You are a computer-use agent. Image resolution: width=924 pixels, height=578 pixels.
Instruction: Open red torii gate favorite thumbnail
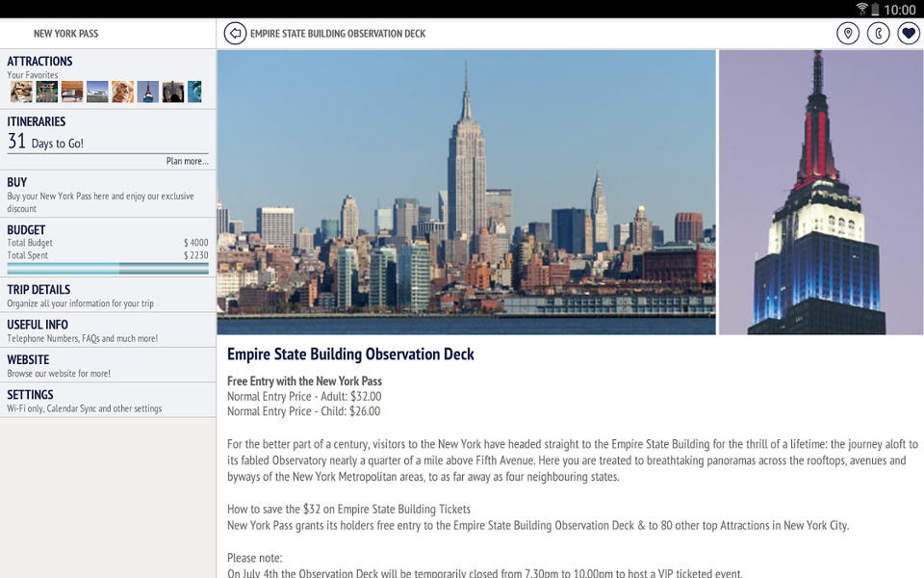pos(47,92)
